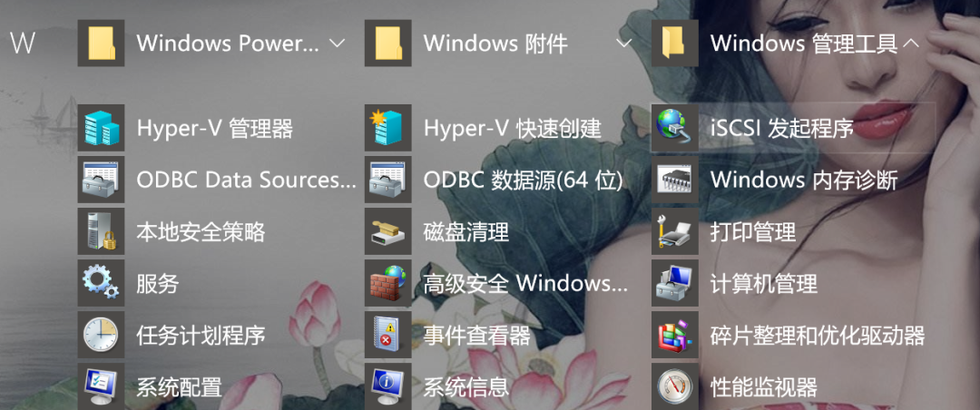Select the "系统配置" label

coord(179,387)
